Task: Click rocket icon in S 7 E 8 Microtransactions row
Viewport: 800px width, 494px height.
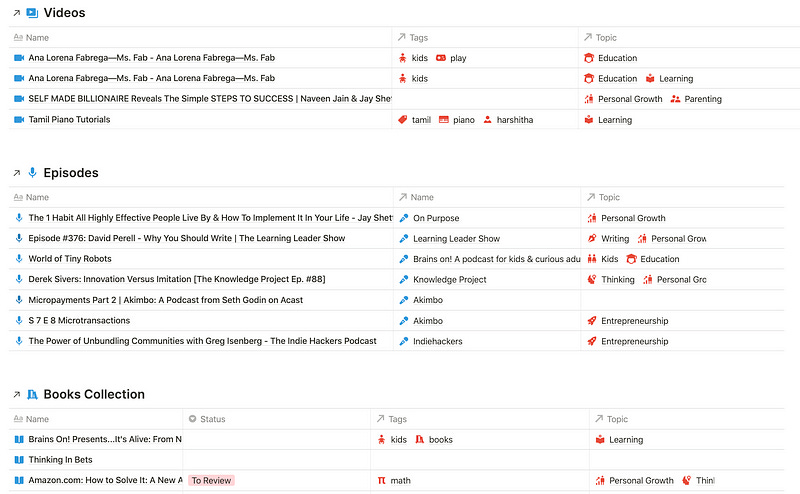Action: [x=592, y=320]
